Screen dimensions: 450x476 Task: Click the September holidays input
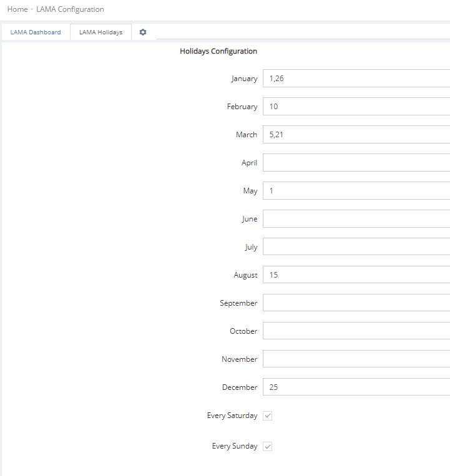[356, 303]
